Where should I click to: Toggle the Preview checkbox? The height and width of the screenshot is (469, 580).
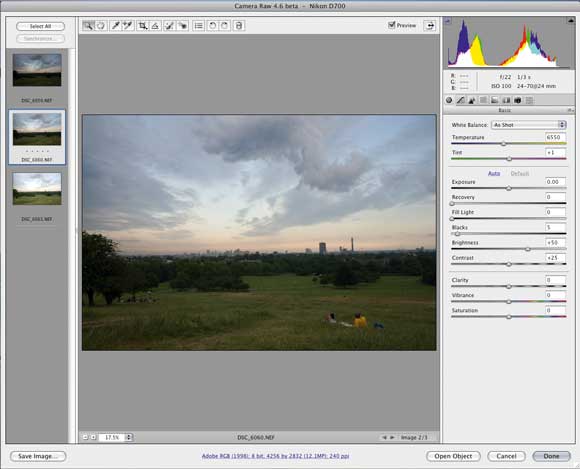pyautogui.click(x=392, y=25)
